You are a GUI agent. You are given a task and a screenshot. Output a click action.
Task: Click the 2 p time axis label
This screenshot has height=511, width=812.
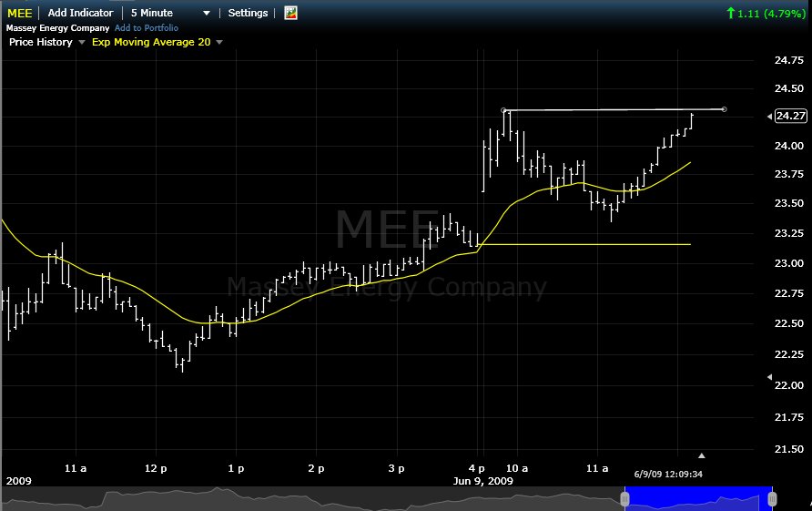tap(316, 468)
